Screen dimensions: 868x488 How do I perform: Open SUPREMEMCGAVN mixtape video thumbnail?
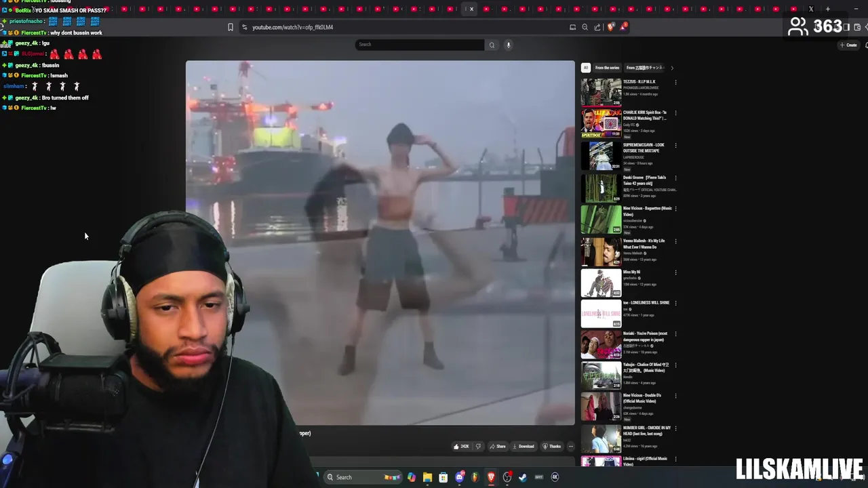click(x=601, y=155)
